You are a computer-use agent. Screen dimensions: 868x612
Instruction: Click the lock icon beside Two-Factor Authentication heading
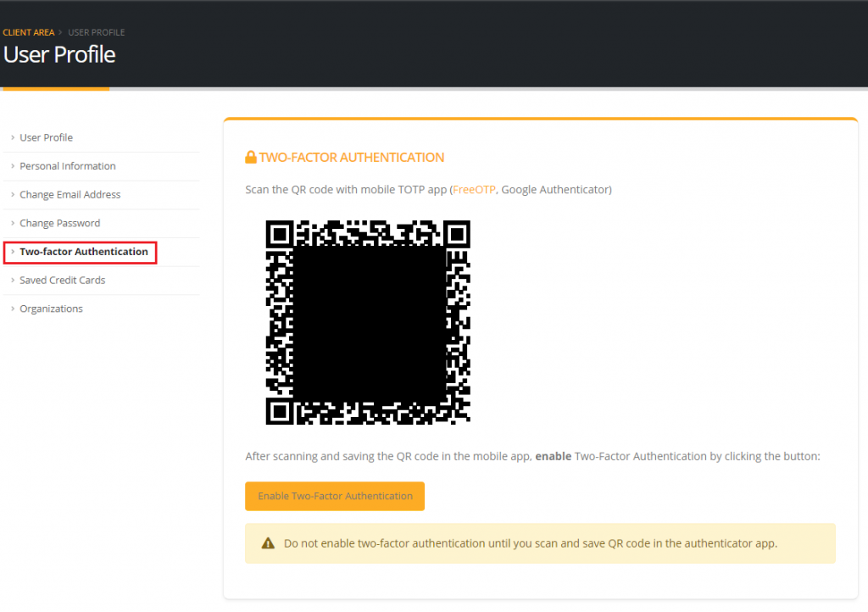tap(251, 158)
